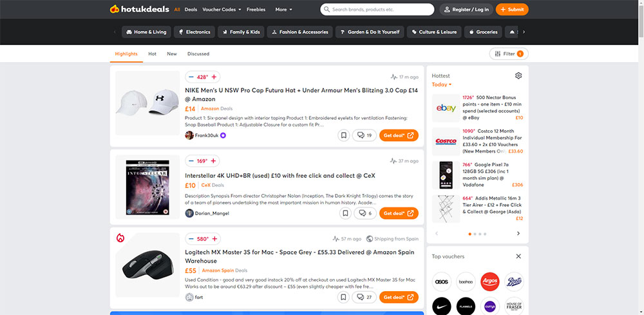This screenshot has width=644, height=315.
Task: Open settings gear in Hottest panel
Action: click(518, 75)
